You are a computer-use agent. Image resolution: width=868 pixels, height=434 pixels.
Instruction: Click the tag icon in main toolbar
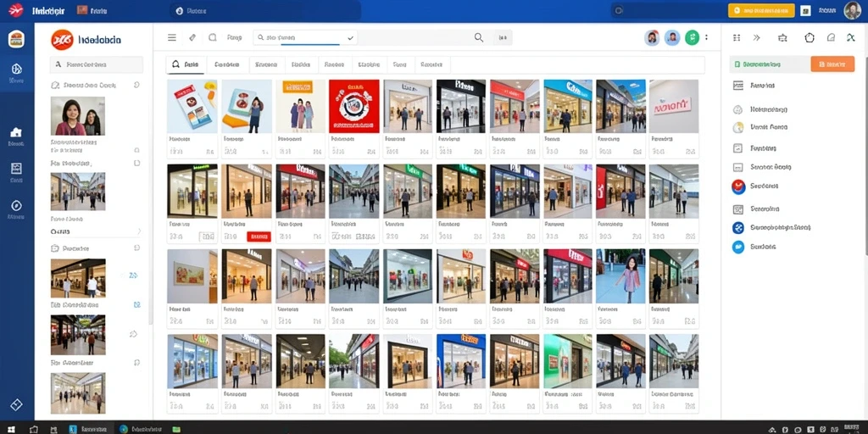pos(192,37)
